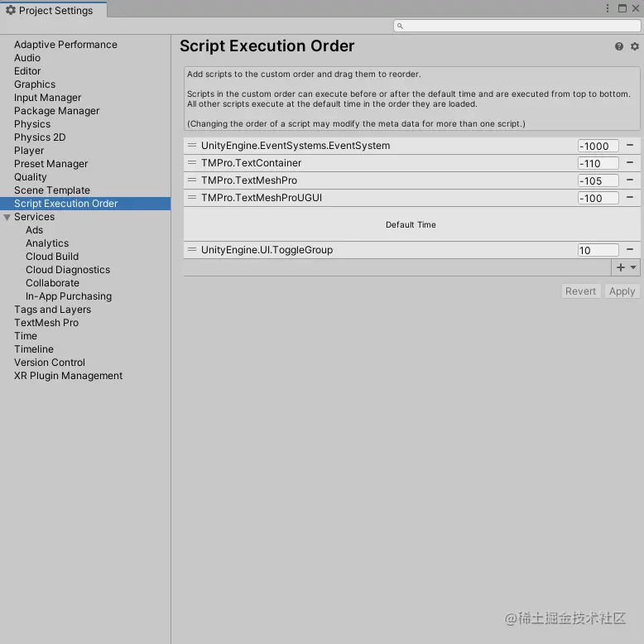The image size is (644, 644).
Task: Open XR Plugin Management settings
Action: pyautogui.click(x=68, y=376)
